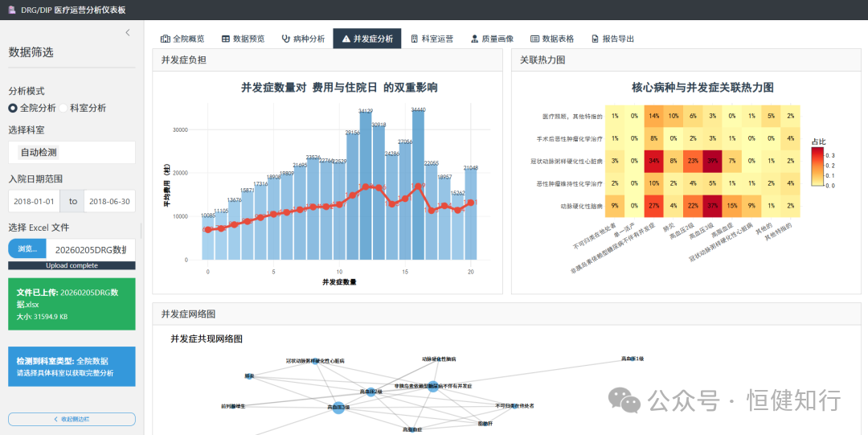Click the 收起侧边栏 button
The image size is (868, 435).
pyautogui.click(x=72, y=420)
